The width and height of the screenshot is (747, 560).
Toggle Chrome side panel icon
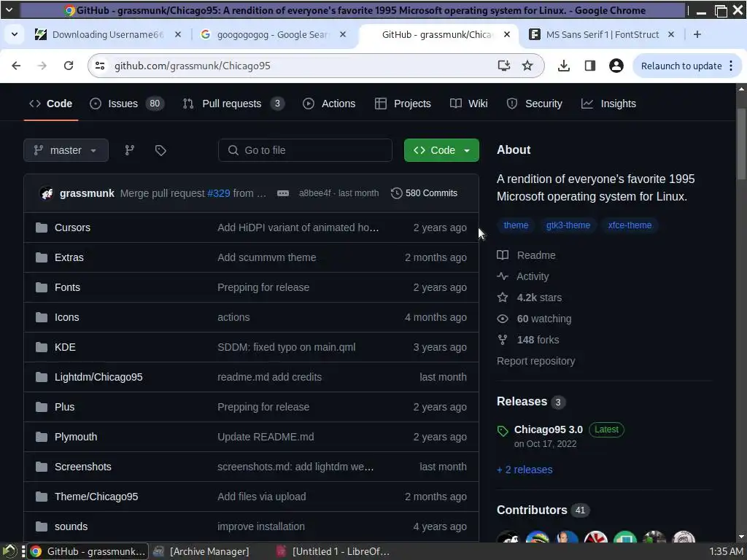pyautogui.click(x=589, y=66)
